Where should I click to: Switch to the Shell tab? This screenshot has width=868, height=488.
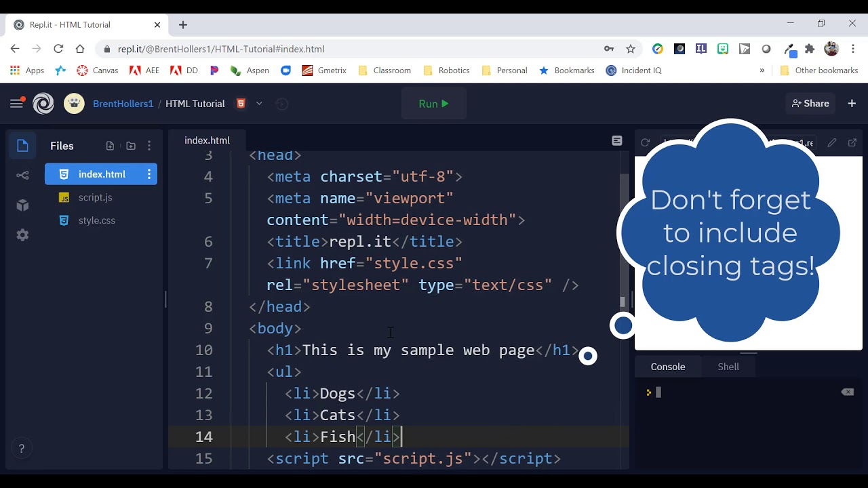(728, 367)
